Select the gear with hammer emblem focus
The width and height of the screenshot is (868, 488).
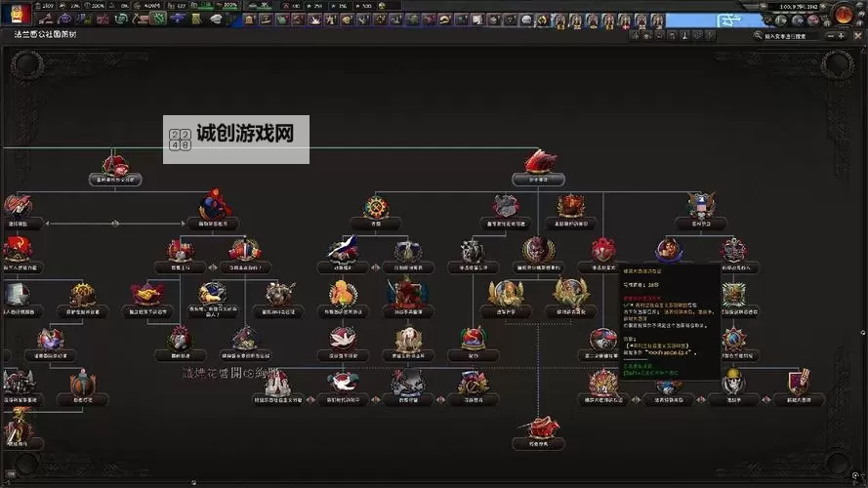(376, 213)
